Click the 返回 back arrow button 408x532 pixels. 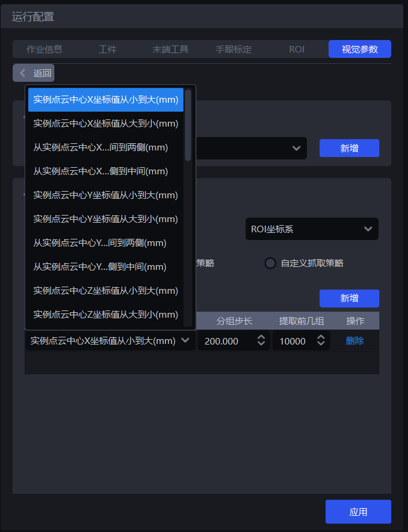(x=33, y=73)
